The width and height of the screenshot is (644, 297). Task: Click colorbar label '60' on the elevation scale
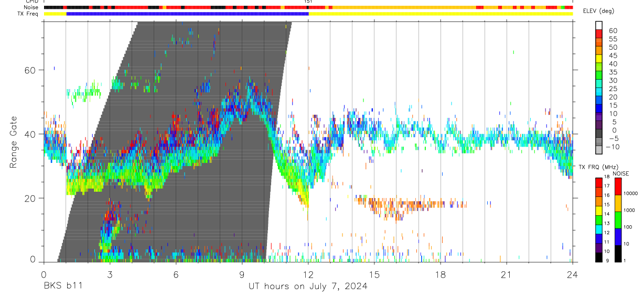click(x=613, y=30)
